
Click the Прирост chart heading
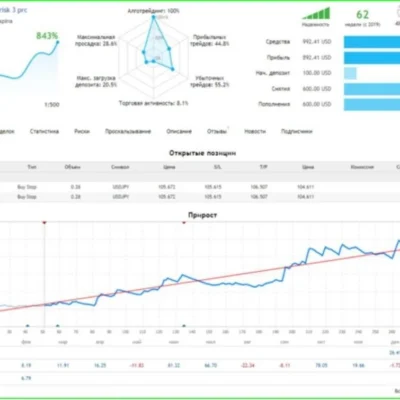tap(202, 215)
